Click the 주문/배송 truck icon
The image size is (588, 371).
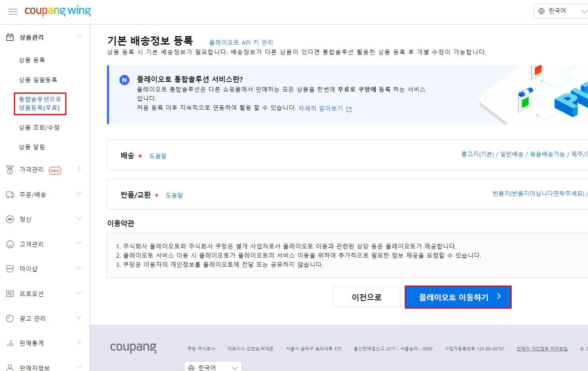tap(10, 195)
